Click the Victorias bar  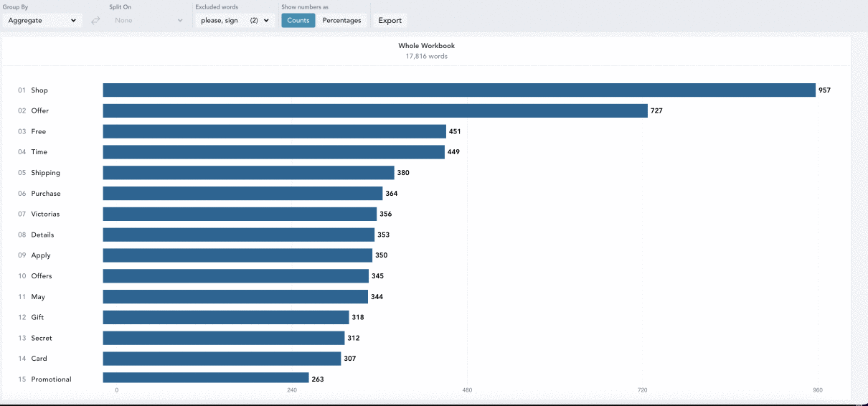point(240,214)
